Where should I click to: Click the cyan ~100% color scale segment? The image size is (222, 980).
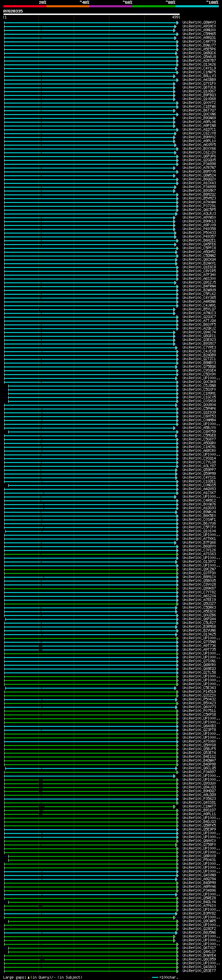(197, 6)
